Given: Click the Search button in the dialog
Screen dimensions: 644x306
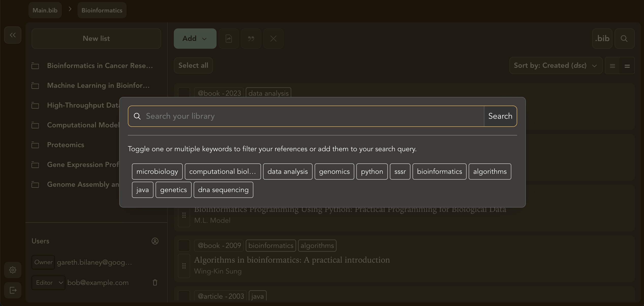Looking at the screenshot, I should click(500, 116).
